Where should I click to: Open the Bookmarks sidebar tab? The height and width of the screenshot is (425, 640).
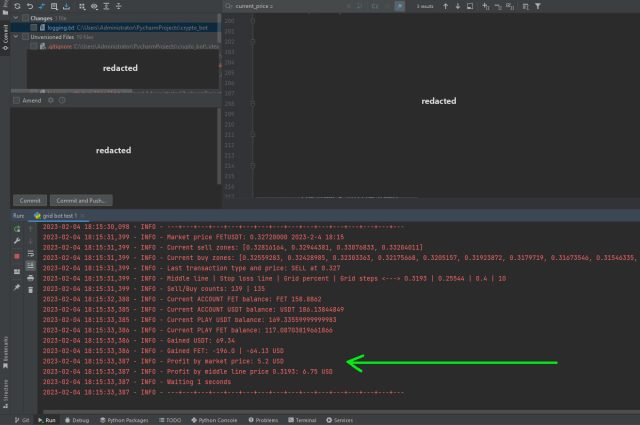(x=5, y=352)
